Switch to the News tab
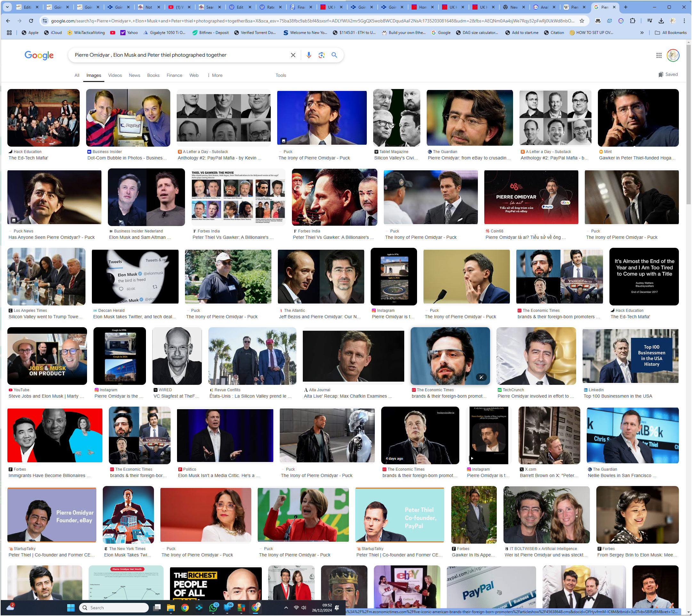Screen dimensions: 692x616 (134, 75)
